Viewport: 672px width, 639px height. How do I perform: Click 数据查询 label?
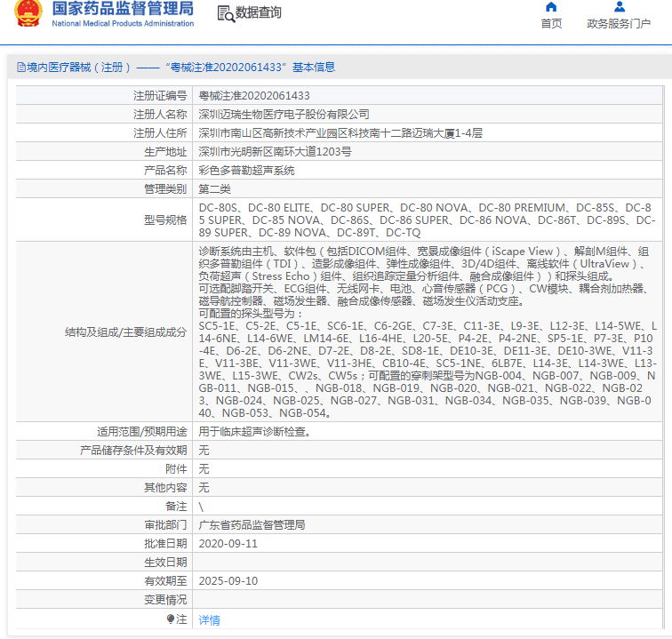tap(259, 12)
